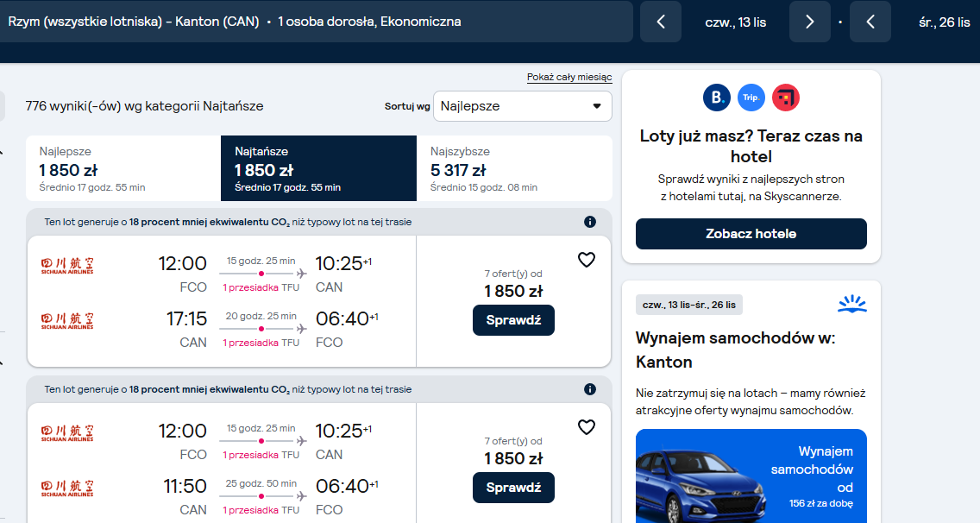Open the Pokaż cały miesiąc link

[569, 77]
